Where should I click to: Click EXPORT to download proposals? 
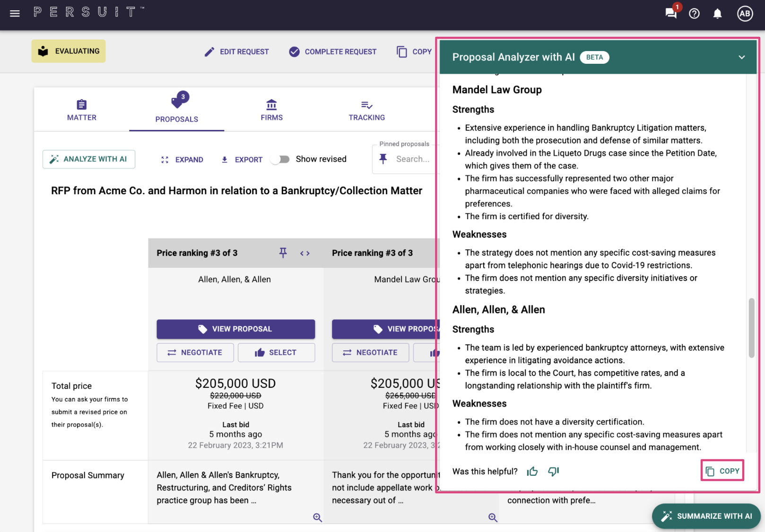(x=242, y=160)
